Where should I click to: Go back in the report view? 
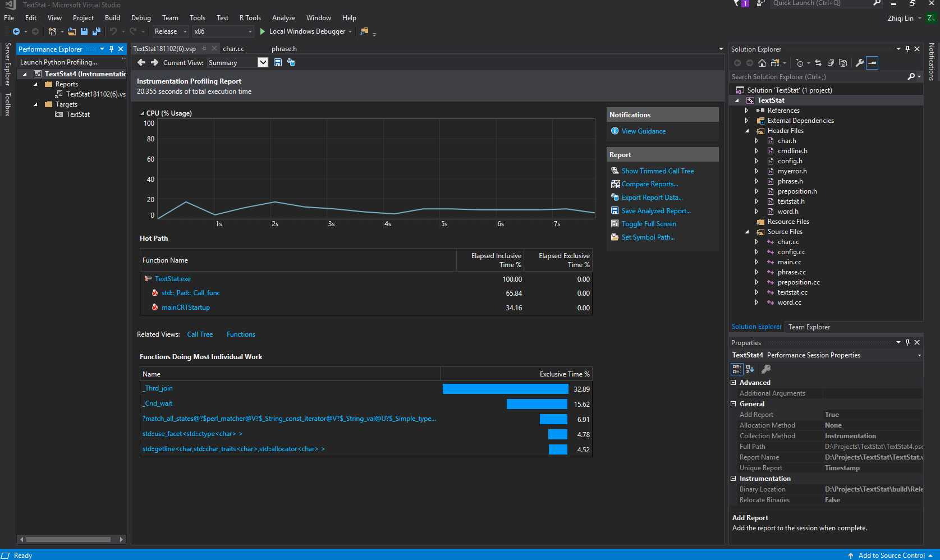141,62
